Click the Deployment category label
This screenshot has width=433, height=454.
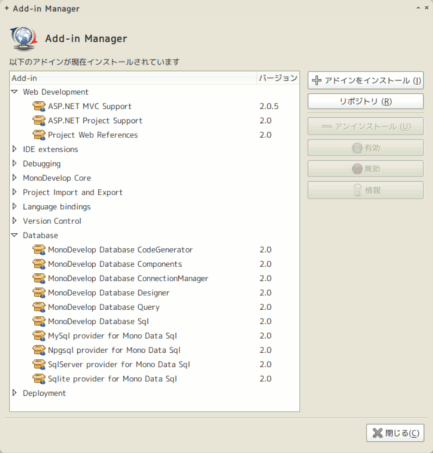[x=44, y=393]
